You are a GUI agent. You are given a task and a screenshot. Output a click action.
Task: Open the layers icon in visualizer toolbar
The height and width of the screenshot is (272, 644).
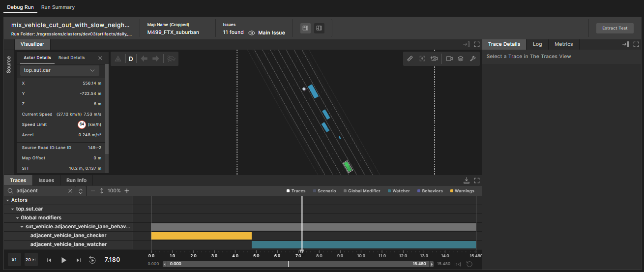point(461,59)
